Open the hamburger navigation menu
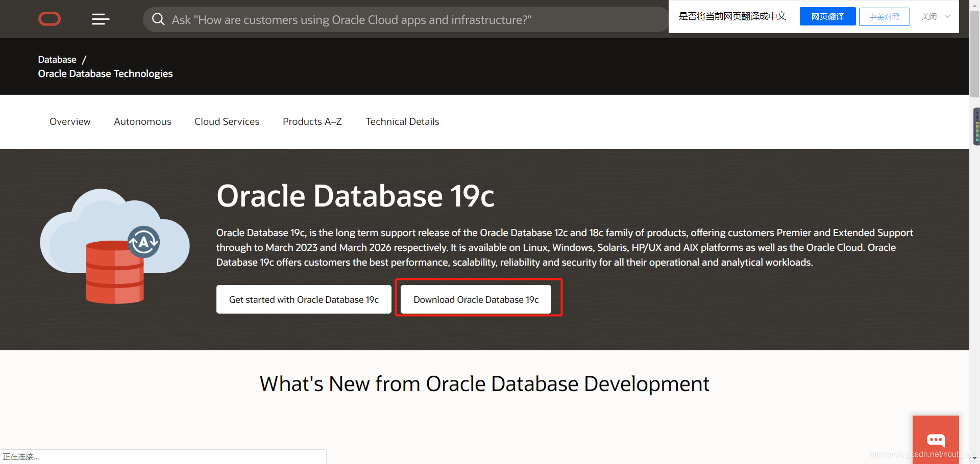The height and width of the screenshot is (464, 980). 101,19
